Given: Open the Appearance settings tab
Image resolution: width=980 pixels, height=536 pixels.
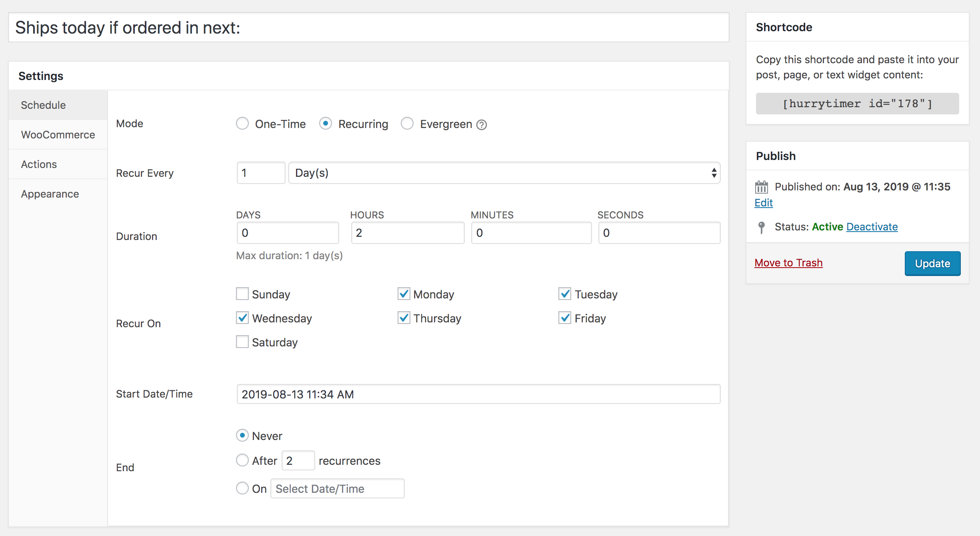Looking at the screenshot, I should click(50, 194).
